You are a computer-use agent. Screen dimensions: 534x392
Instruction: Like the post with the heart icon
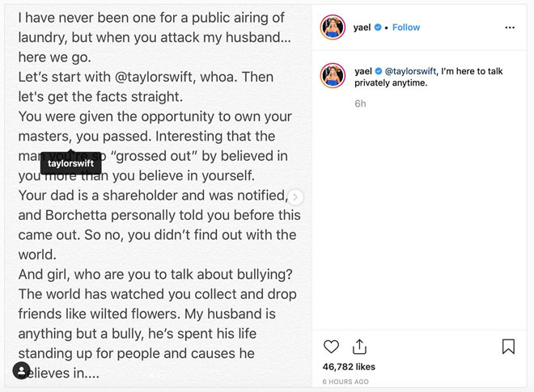click(331, 347)
